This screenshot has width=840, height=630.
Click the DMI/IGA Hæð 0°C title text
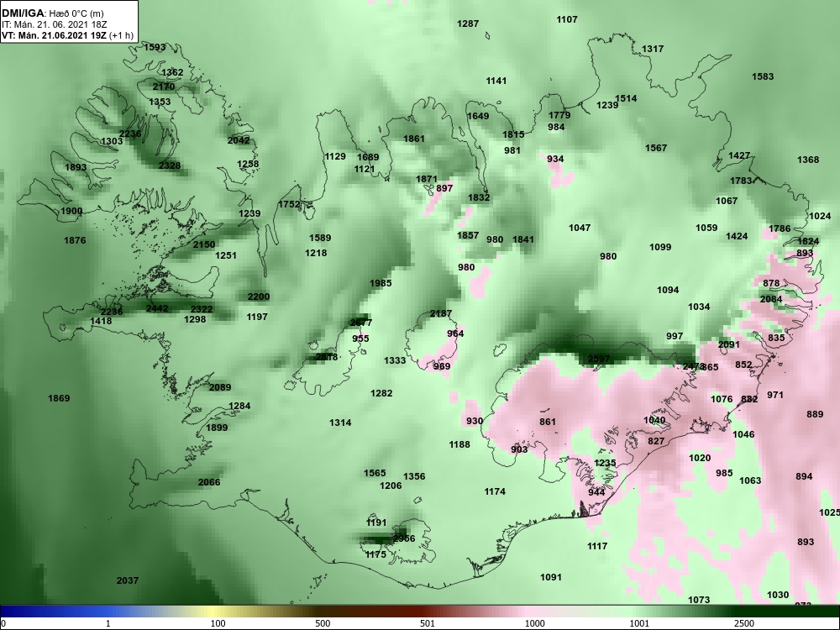(52, 13)
